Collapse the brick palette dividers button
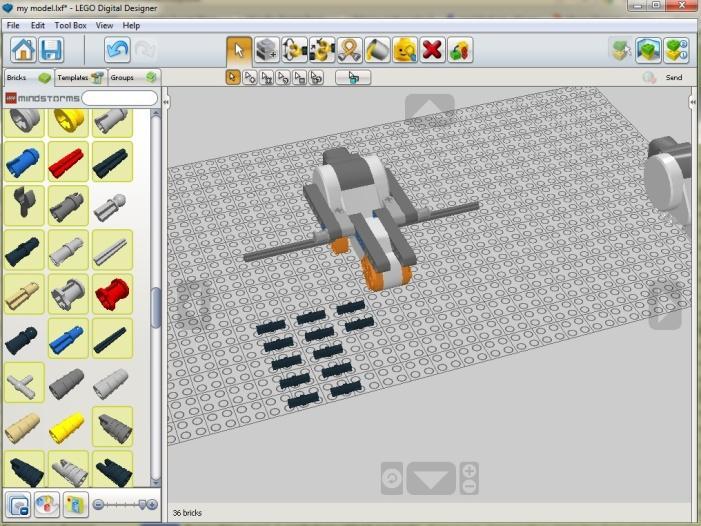This screenshot has height=526, width=701. [19, 505]
